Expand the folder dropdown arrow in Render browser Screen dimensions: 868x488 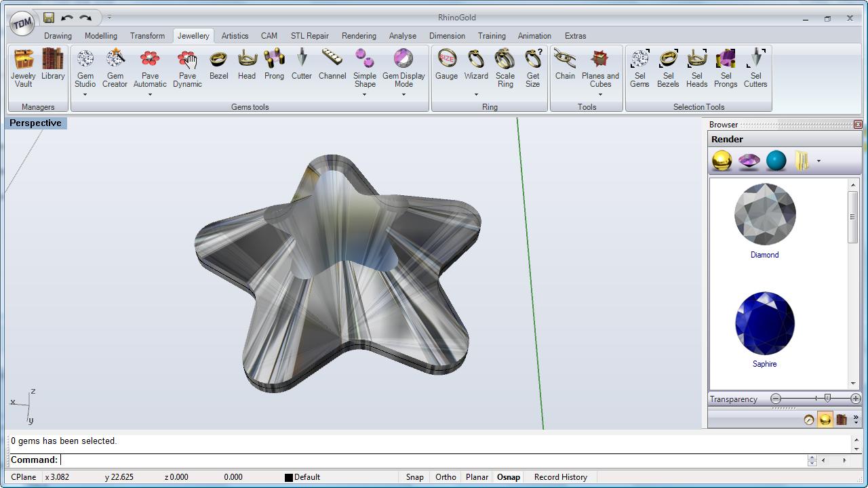(818, 161)
